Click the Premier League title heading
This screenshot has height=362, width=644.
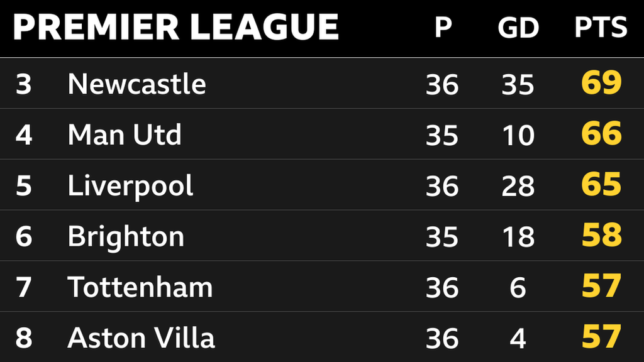[x=175, y=28]
